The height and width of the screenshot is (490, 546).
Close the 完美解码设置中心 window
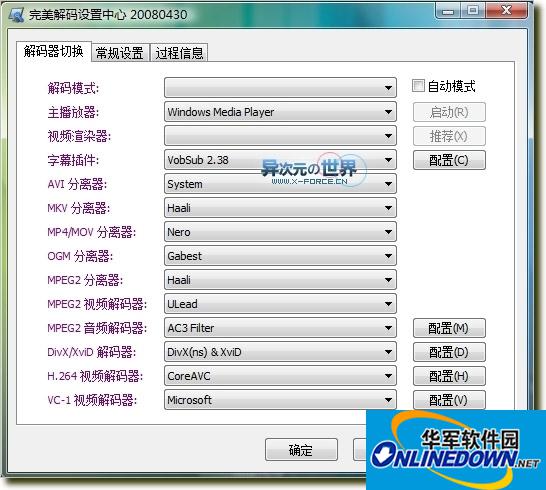tap(506, 11)
